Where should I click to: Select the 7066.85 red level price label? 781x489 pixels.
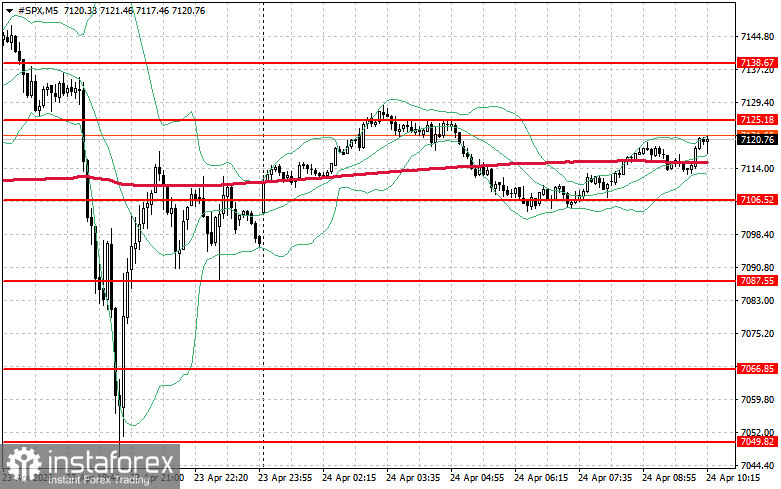point(757,368)
